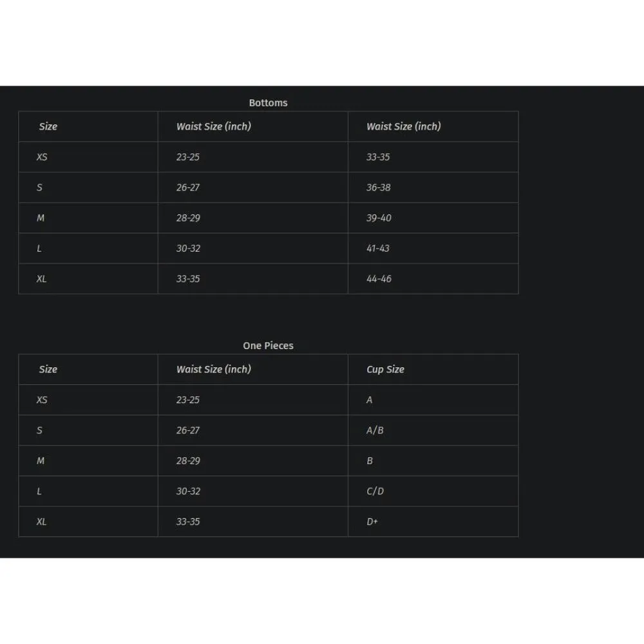Click 28-29 waist cell in Bottoms table
The width and height of the screenshot is (644, 644).
point(188,218)
